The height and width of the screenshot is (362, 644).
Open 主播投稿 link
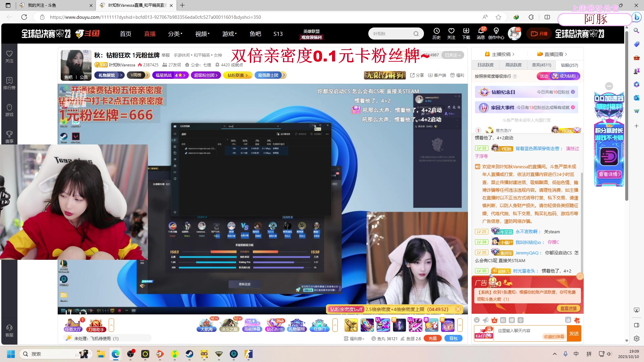click(499, 54)
